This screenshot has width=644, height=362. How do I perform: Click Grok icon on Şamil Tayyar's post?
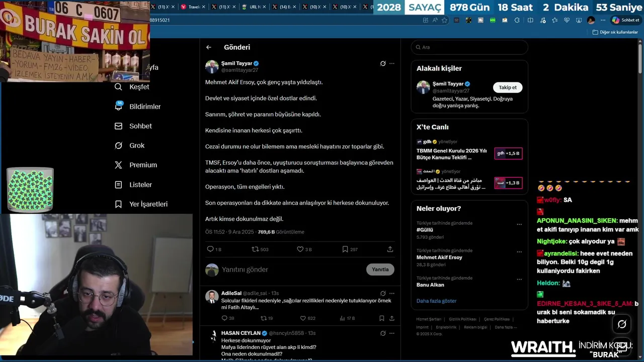pos(383,63)
